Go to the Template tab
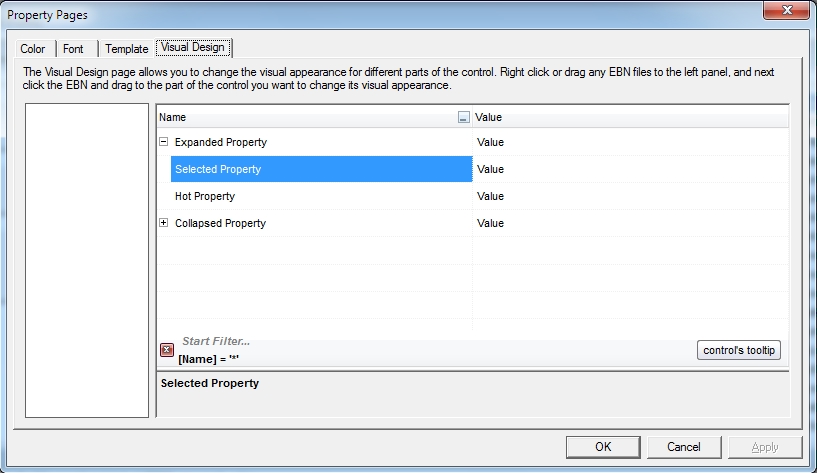The height and width of the screenshot is (473, 817). click(126, 49)
